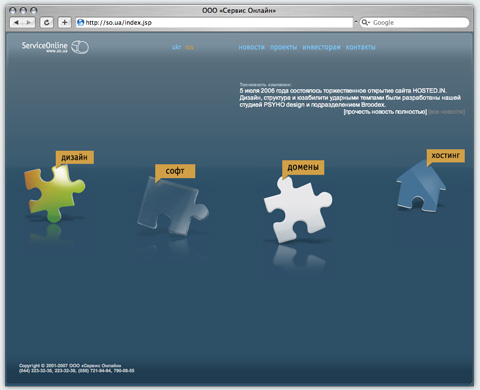
Task: Zoom the window with the green button
Action: 33,10
